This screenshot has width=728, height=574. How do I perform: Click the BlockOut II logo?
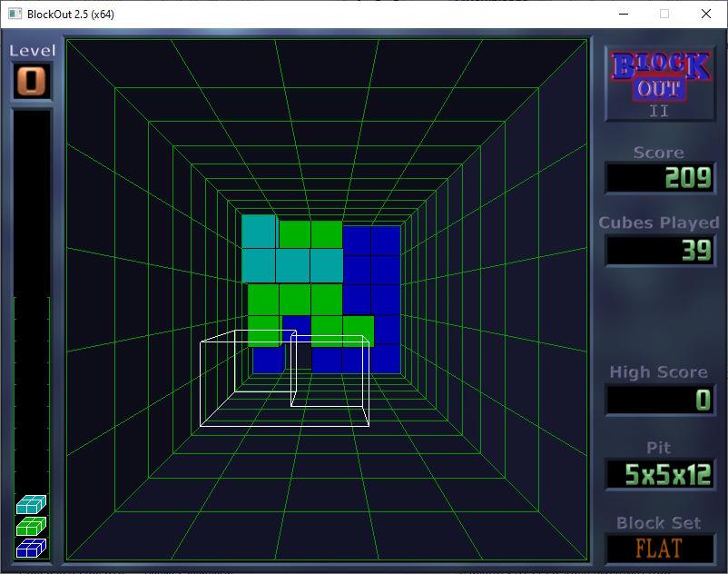click(660, 84)
